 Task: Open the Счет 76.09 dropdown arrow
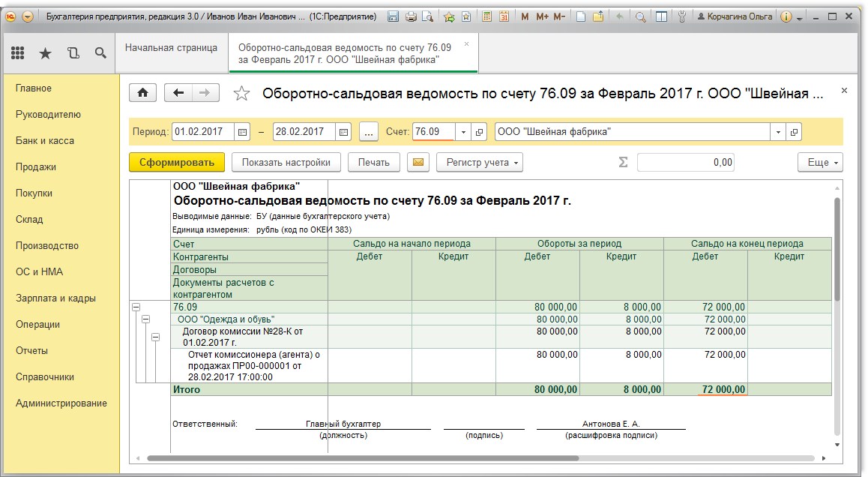463,132
